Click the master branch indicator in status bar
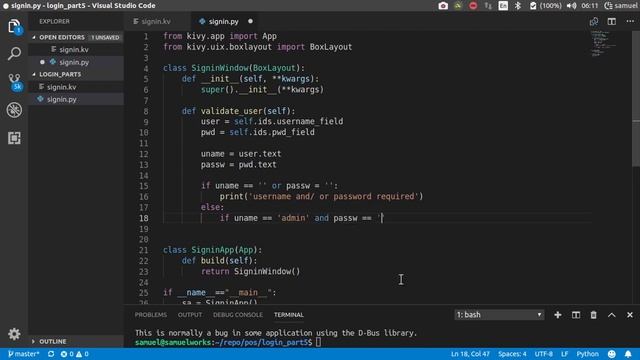The height and width of the screenshot is (360, 640). point(23,354)
